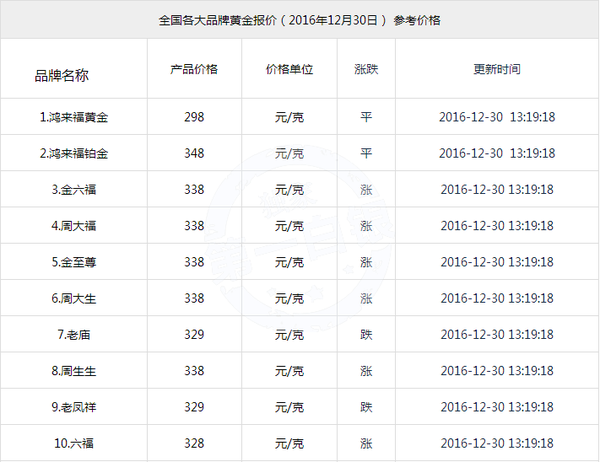Click 元/克 unit in 老庙 row
The image size is (600, 462).
point(289,334)
